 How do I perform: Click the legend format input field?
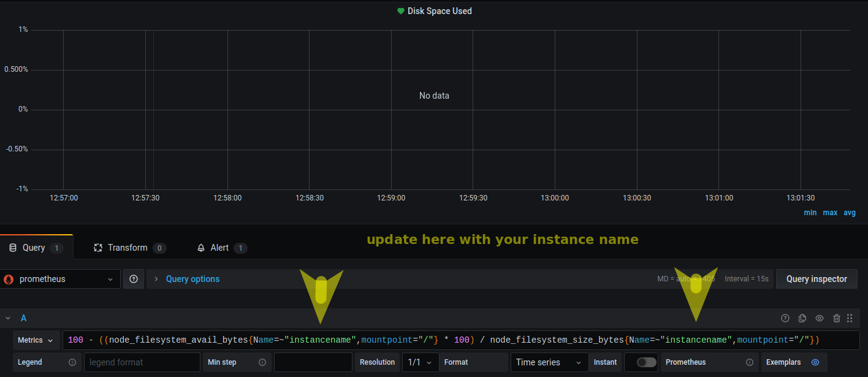142,362
